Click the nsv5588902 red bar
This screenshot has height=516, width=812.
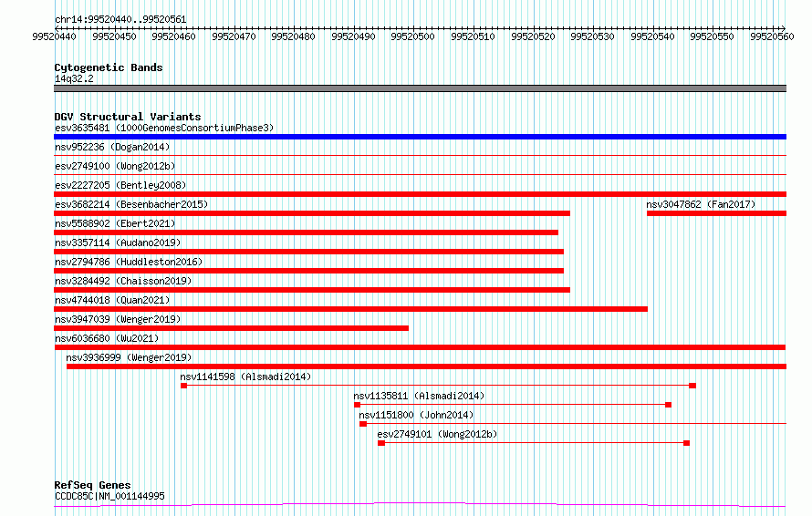coord(306,232)
